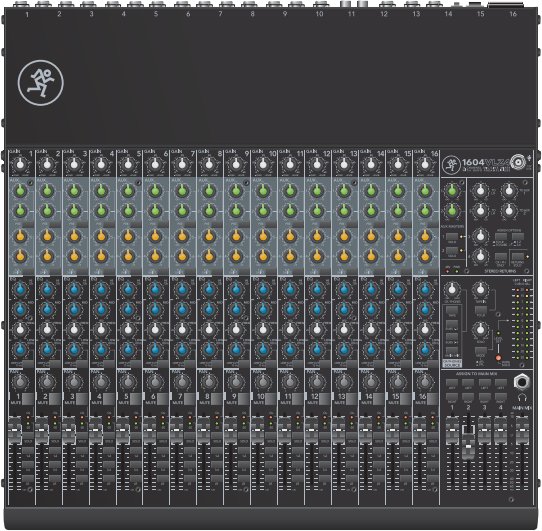Solo Aux Send 1 master
This screenshot has width=542, height=531.
pos(452,236)
